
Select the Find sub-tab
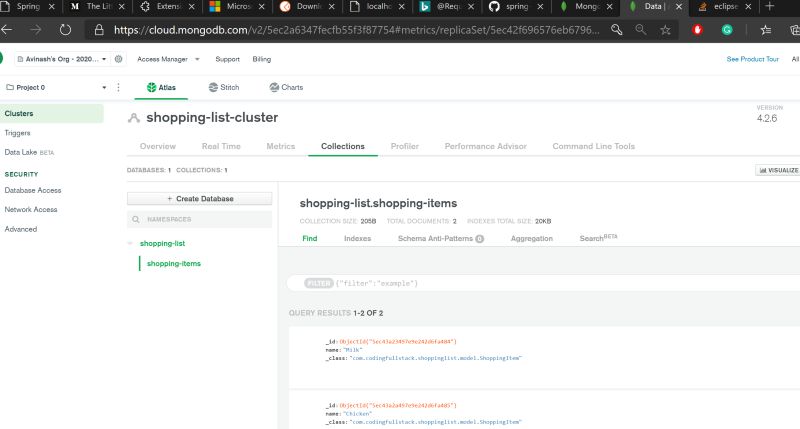(310, 238)
